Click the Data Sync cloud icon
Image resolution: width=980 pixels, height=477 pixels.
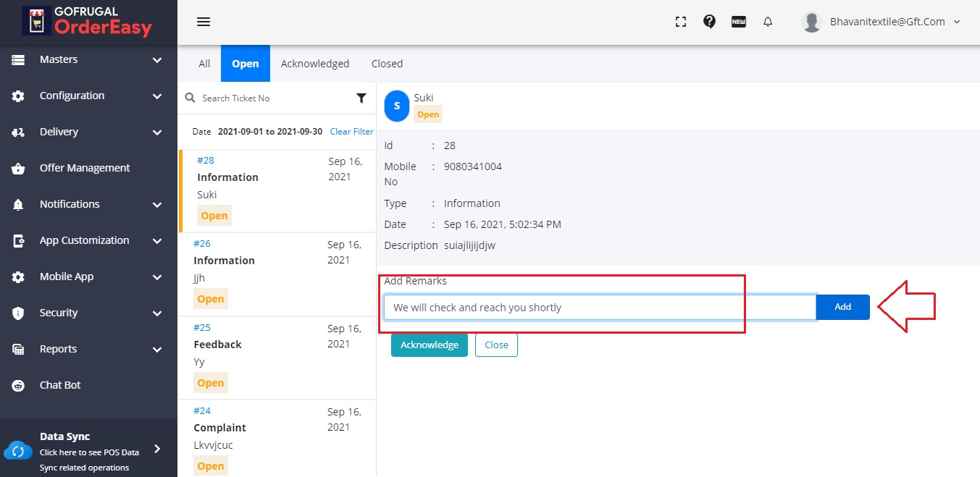click(18, 451)
